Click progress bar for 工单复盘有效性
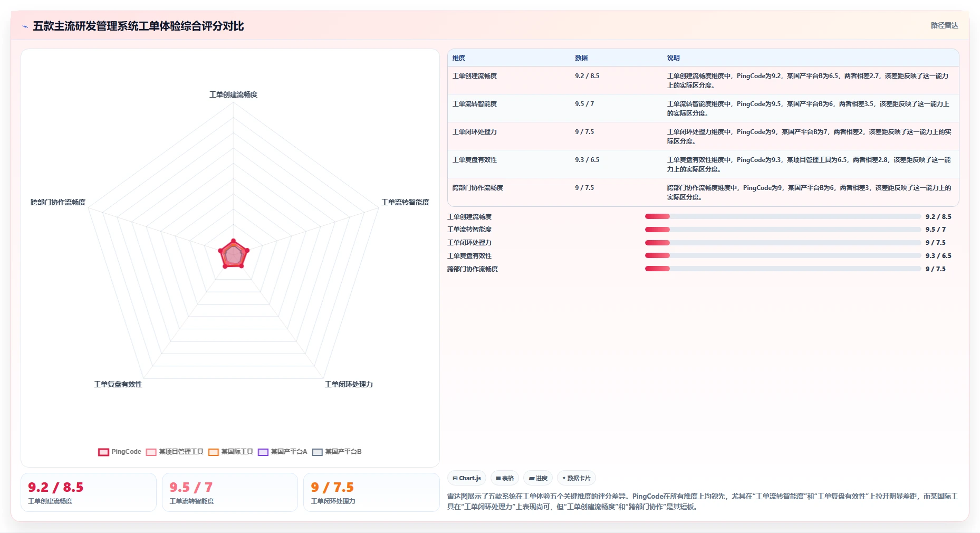The height and width of the screenshot is (533, 980). 783,255
